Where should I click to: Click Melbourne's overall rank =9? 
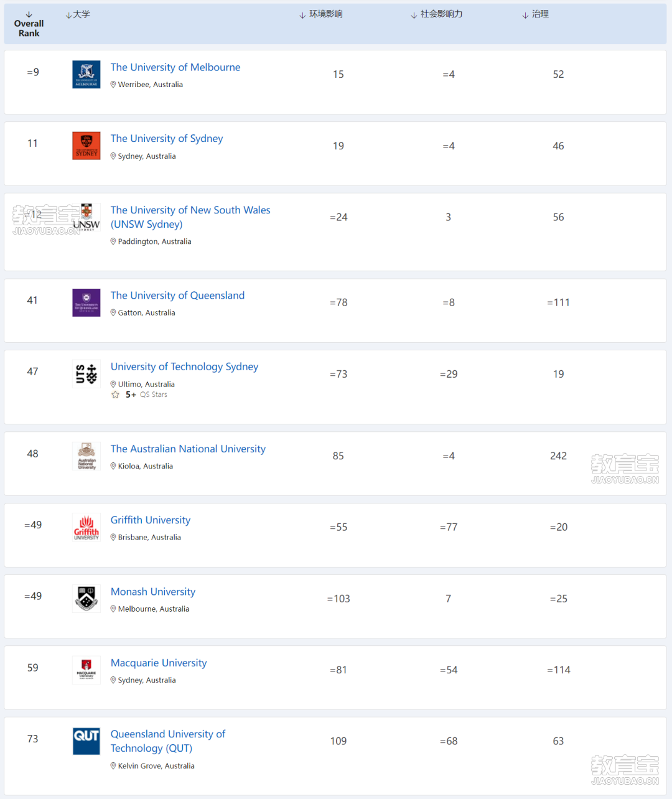(x=33, y=72)
